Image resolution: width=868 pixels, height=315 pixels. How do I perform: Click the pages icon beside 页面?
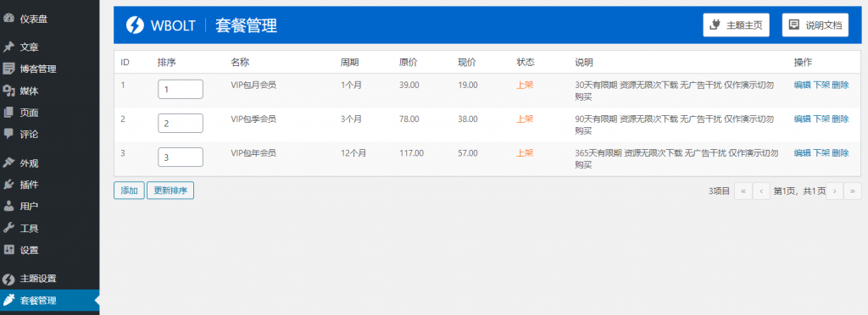8,112
